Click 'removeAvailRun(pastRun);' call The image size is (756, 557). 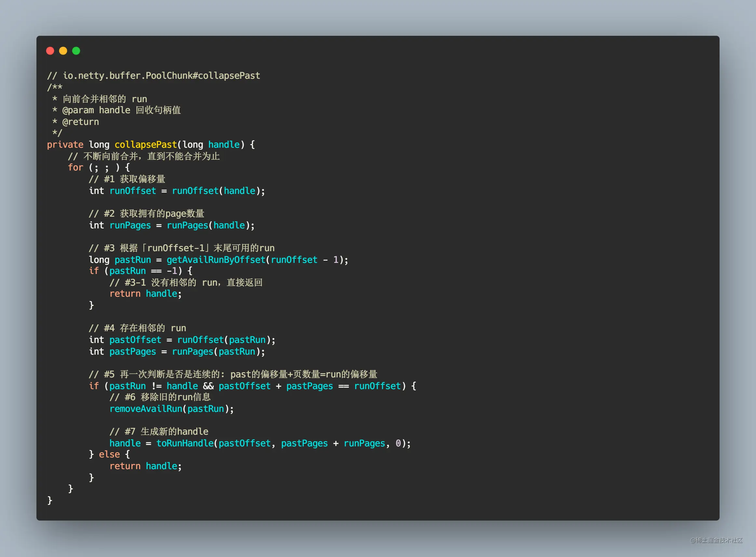(171, 409)
